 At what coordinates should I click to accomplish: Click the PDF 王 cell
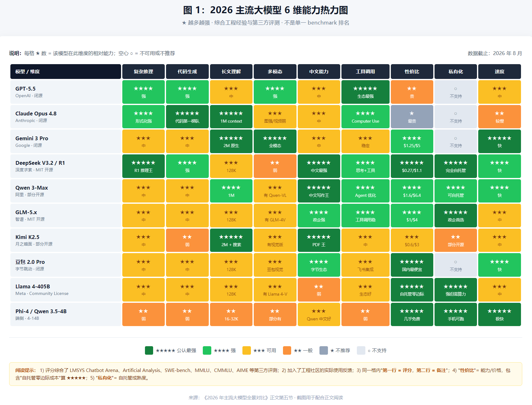tap(319, 240)
